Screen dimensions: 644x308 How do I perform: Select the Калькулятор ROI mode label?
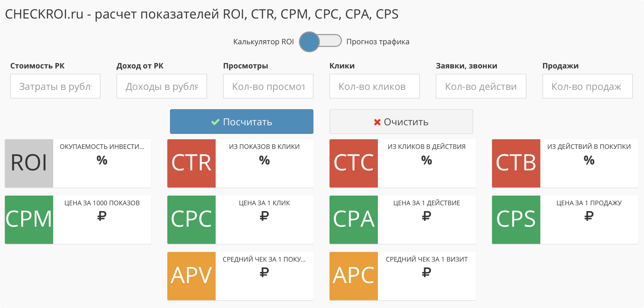tap(263, 42)
